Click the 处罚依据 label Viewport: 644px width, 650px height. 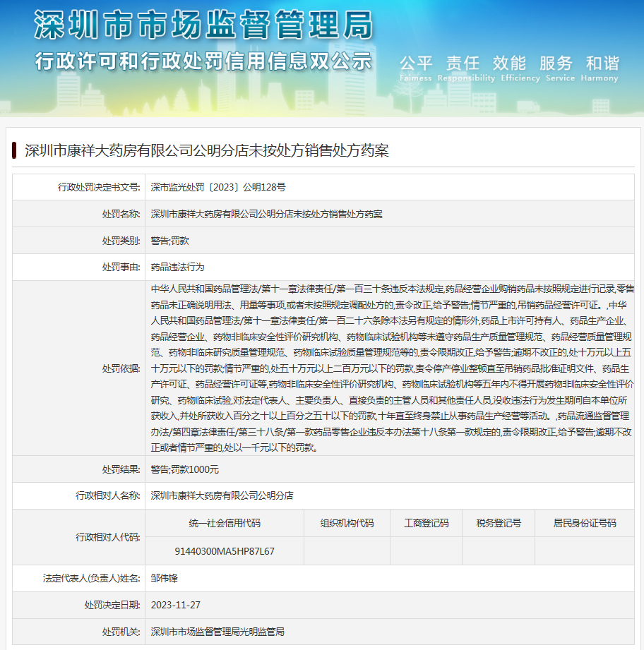121,368
